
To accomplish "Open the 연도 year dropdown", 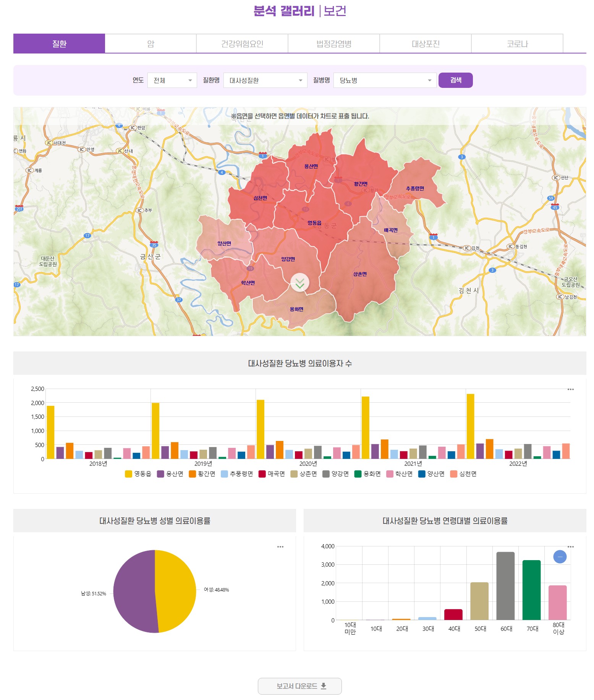I will pyautogui.click(x=172, y=80).
